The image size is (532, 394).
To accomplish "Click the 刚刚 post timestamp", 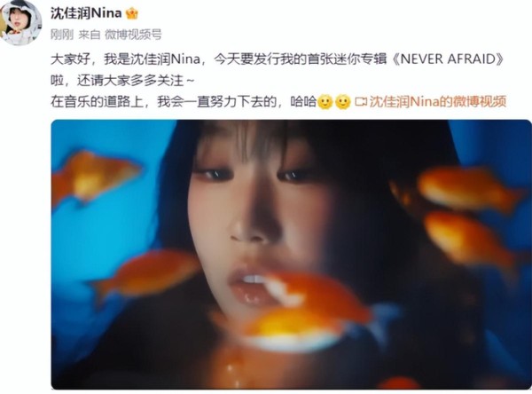I will pos(62,35).
